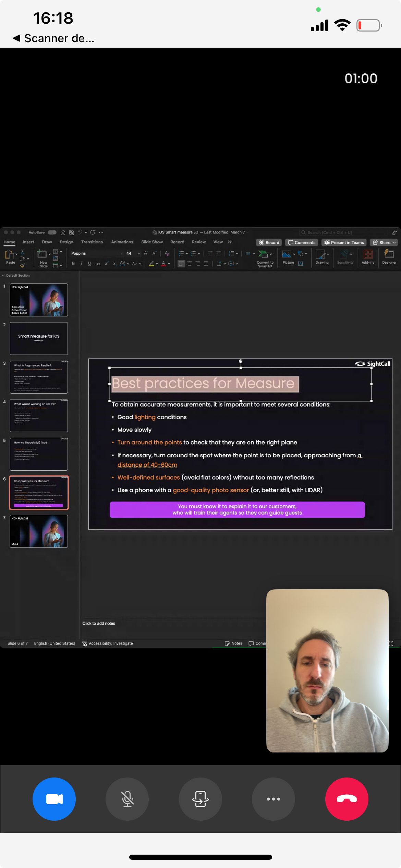This screenshot has width=401, height=868.
Task: Click the Cut scissors icon
Action: pyautogui.click(x=22, y=252)
